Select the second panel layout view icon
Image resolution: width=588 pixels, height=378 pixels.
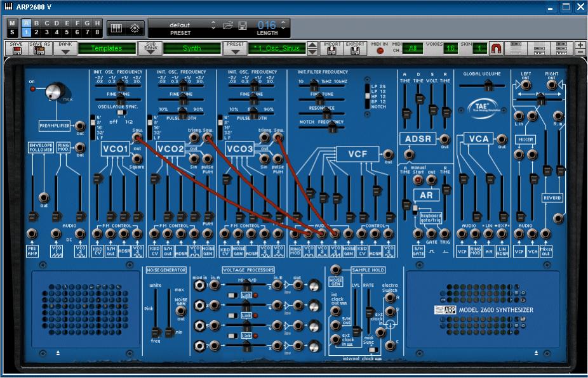point(539,48)
